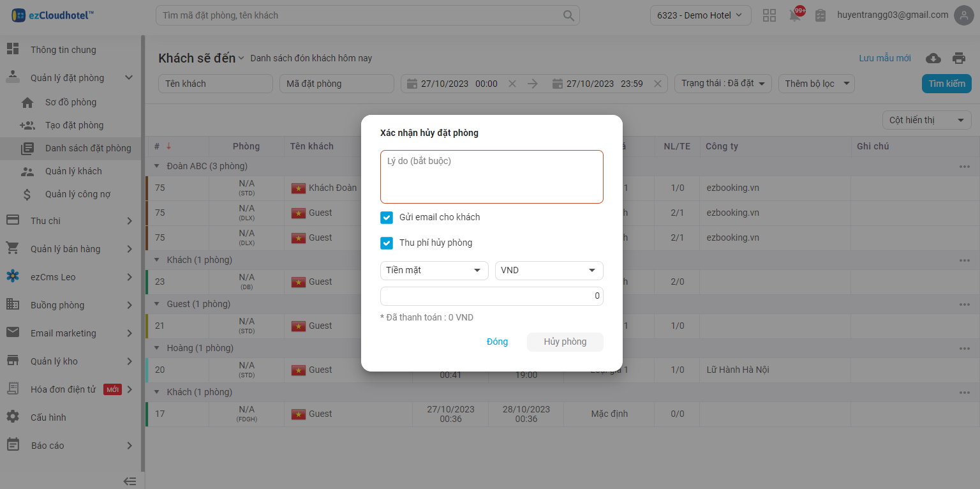Click the notification bell icon
The height and width of the screenshot is (489, 980).
(795, 16)
